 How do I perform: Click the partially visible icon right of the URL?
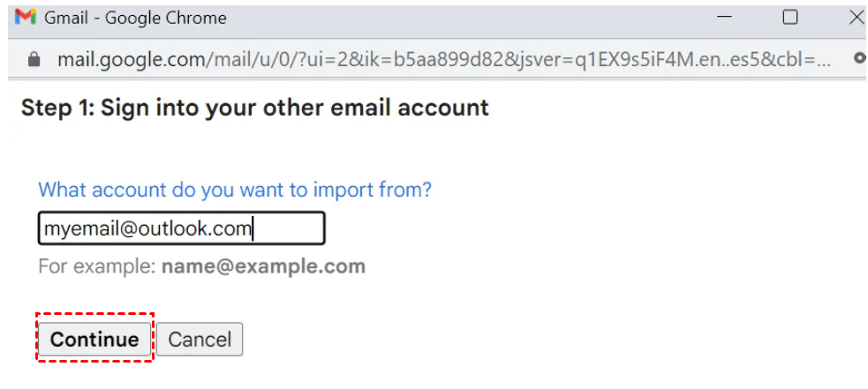tap(860, 60)
